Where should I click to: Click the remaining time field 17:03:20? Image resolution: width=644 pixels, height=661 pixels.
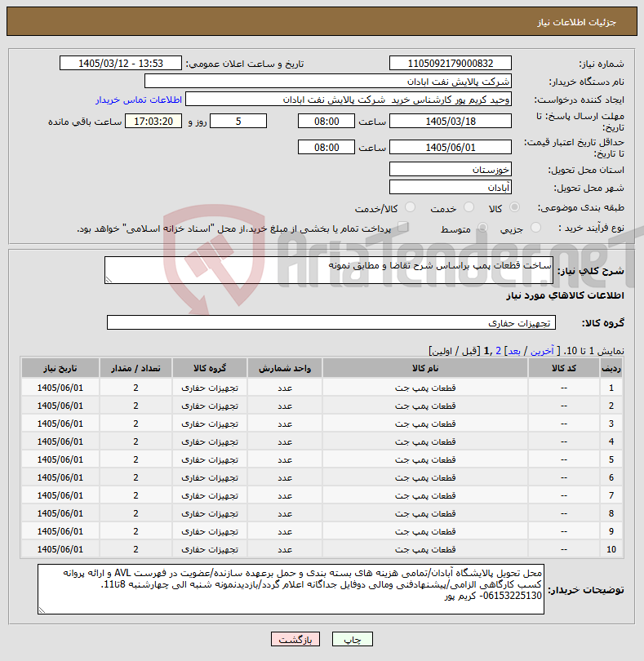153,122
